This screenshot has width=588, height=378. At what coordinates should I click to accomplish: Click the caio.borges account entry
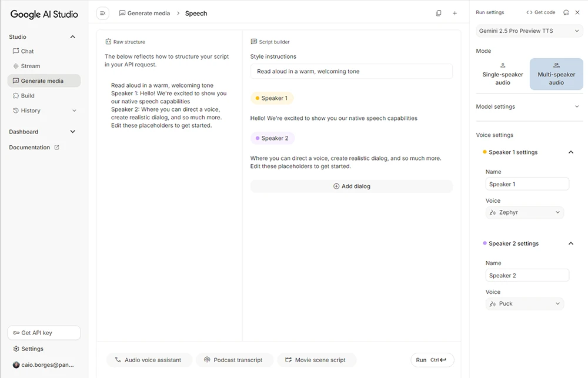point(44,364)
